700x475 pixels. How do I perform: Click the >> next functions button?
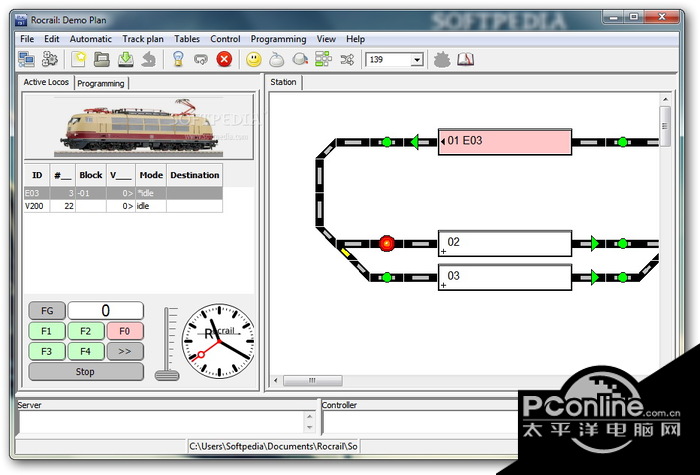tap(125, 351)
